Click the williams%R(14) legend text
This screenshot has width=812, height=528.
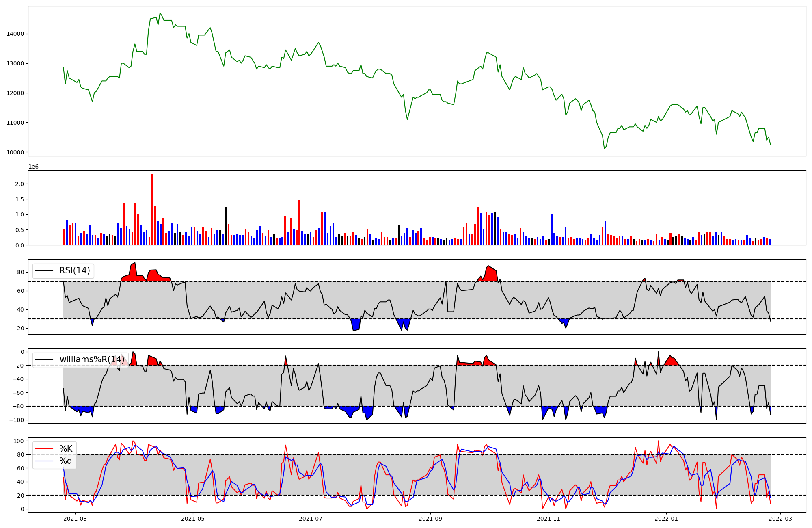[x=92, y=359]
